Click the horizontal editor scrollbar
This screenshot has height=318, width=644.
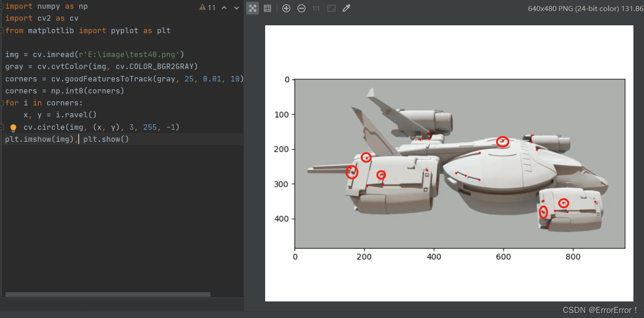108,295
